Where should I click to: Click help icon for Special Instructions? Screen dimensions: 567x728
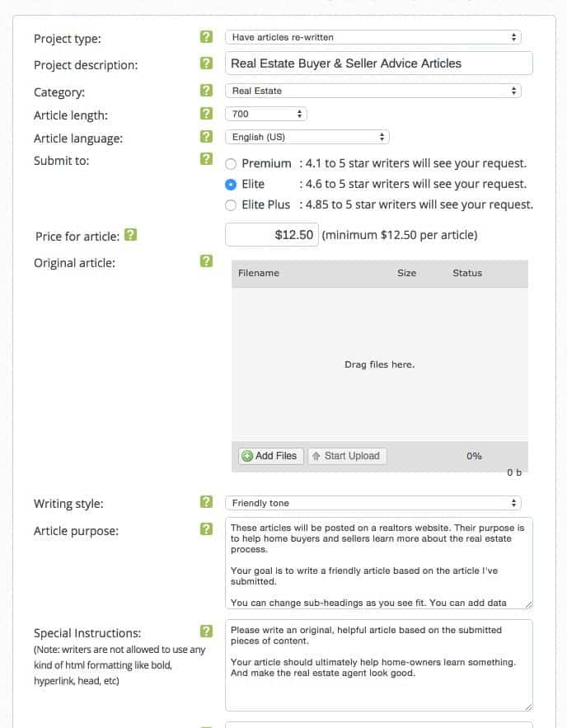point(206,632)
